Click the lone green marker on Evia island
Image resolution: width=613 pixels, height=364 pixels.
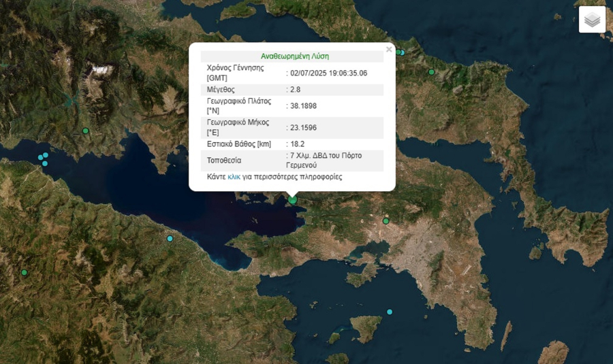(431, 72)
